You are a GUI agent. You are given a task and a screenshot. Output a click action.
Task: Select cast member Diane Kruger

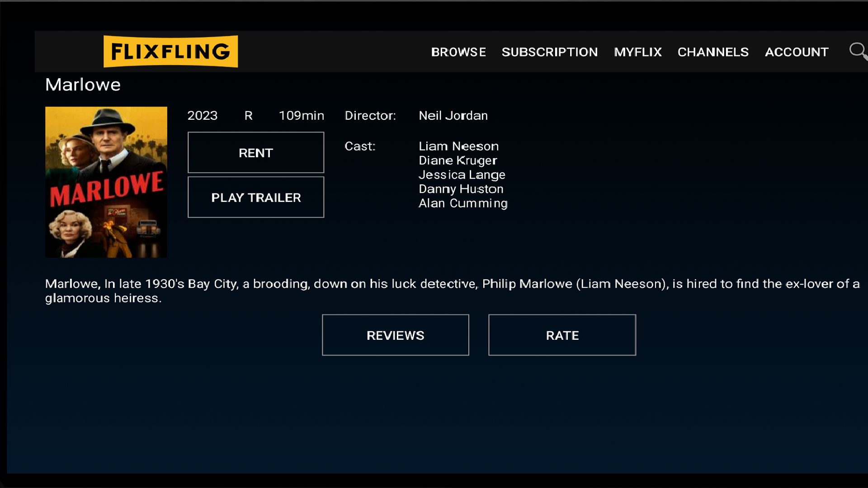click(x=458, y=160)
